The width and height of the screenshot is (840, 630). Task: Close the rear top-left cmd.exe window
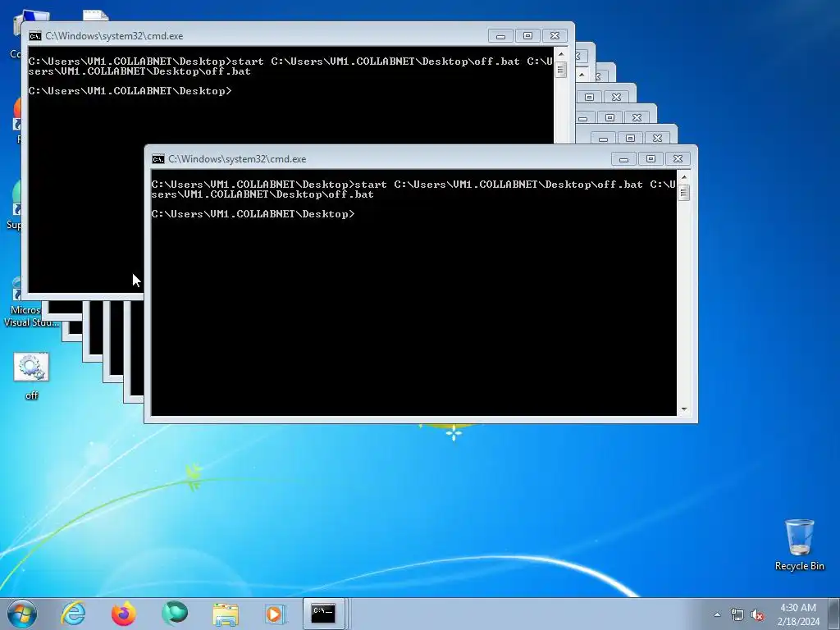(555, 36)
